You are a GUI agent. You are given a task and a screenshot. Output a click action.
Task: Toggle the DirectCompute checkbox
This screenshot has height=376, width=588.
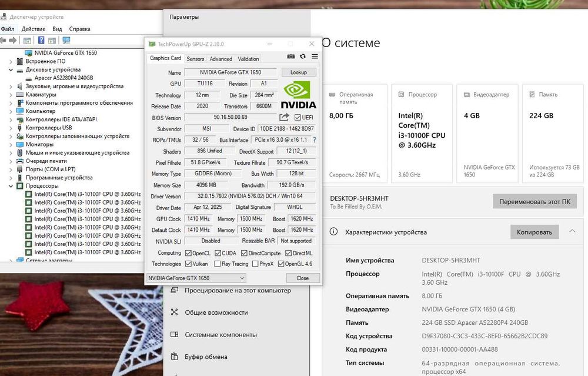coord(244,253)
